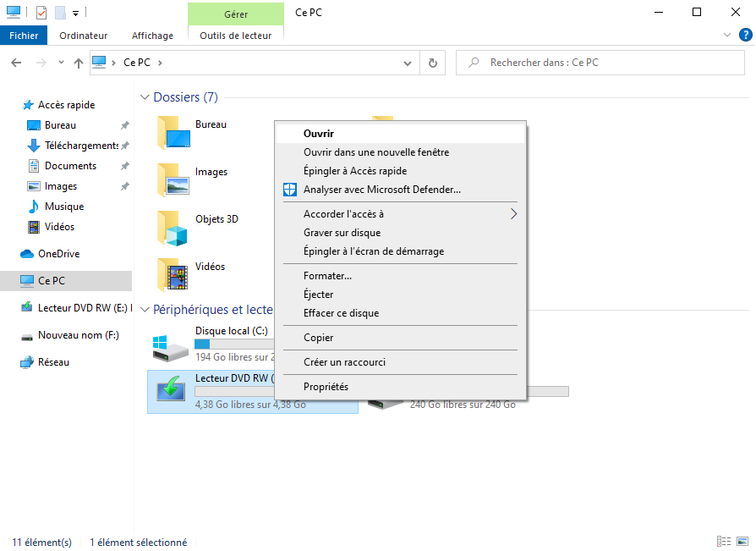Go back with the left arrow
Viewport: 756px width, 551px height.
click(x=16, y=63)
